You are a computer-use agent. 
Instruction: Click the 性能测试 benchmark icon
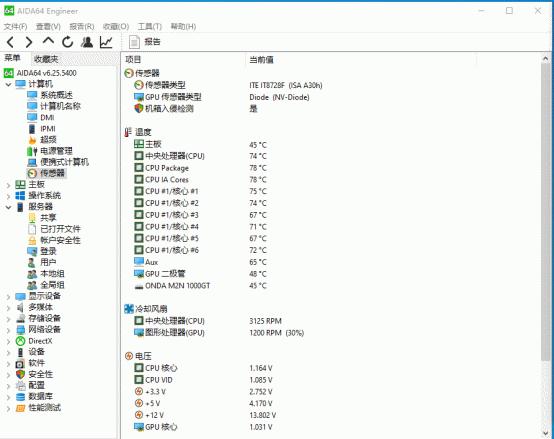20,408
